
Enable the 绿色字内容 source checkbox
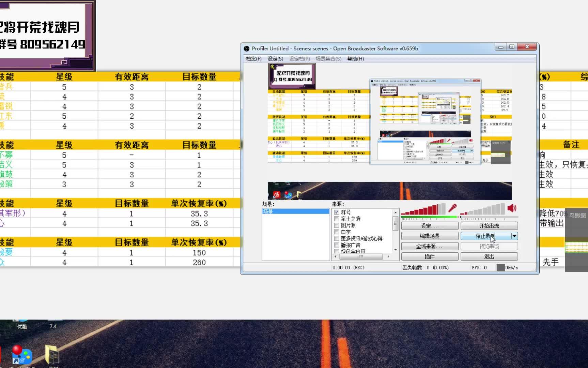pyautogui.click(x=337, y=251)
